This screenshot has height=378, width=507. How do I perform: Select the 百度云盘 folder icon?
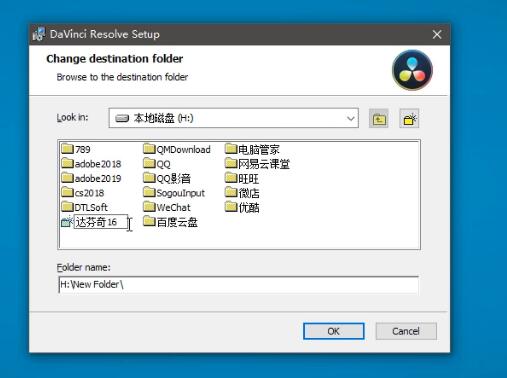click(x=149, y=221)
